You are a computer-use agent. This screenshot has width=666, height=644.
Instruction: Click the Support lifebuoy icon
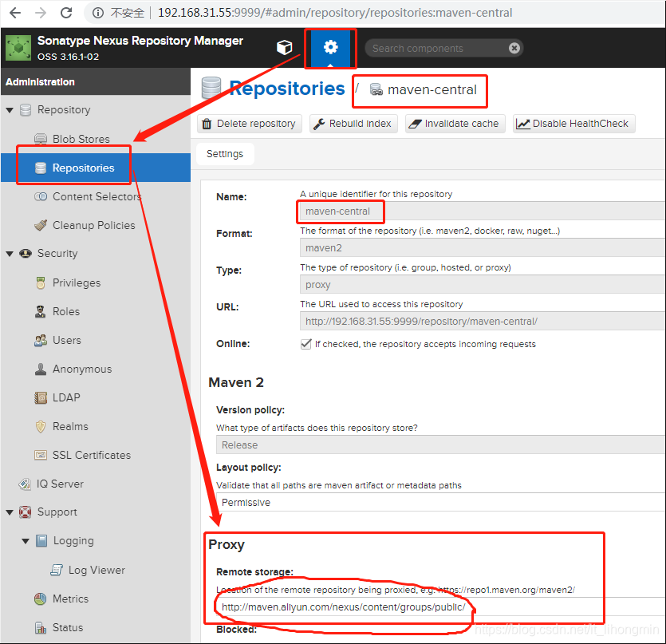pyautogui.click(x=25, y=512)
